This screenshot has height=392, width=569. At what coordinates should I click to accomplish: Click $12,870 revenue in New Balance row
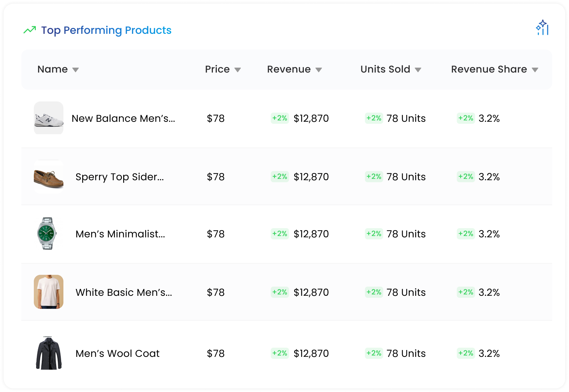pyautogui.click(x=311, y=118)
